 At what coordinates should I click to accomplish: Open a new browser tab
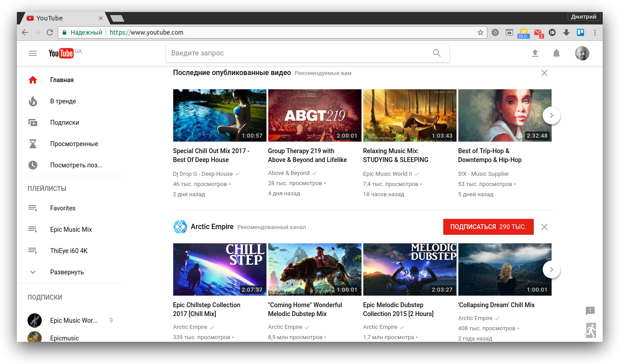117,18
